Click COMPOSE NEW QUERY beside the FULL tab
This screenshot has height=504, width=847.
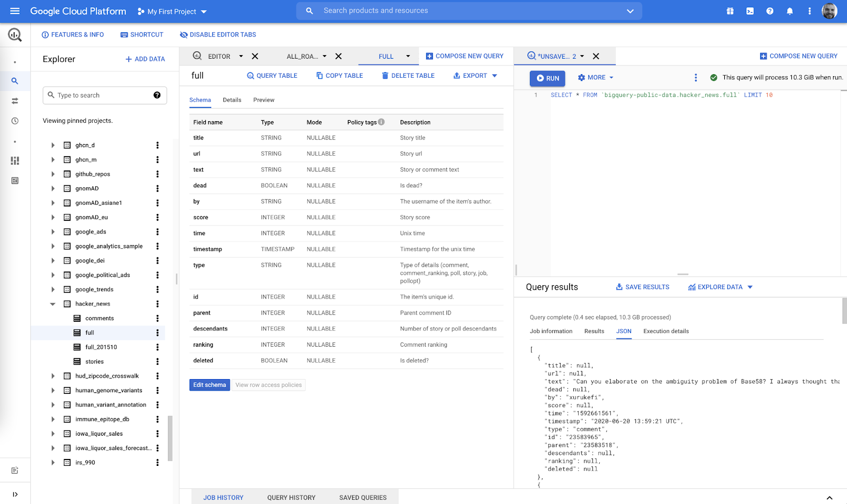465,56
